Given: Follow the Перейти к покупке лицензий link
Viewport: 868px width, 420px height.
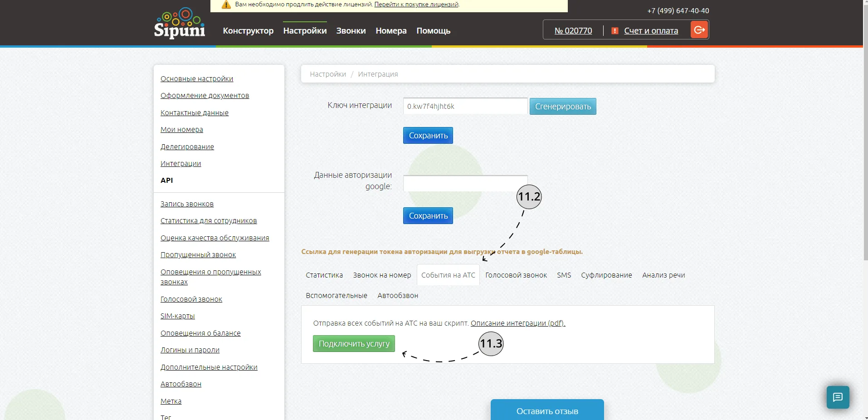Looking at the screenshot, I should tap(416, 5).
